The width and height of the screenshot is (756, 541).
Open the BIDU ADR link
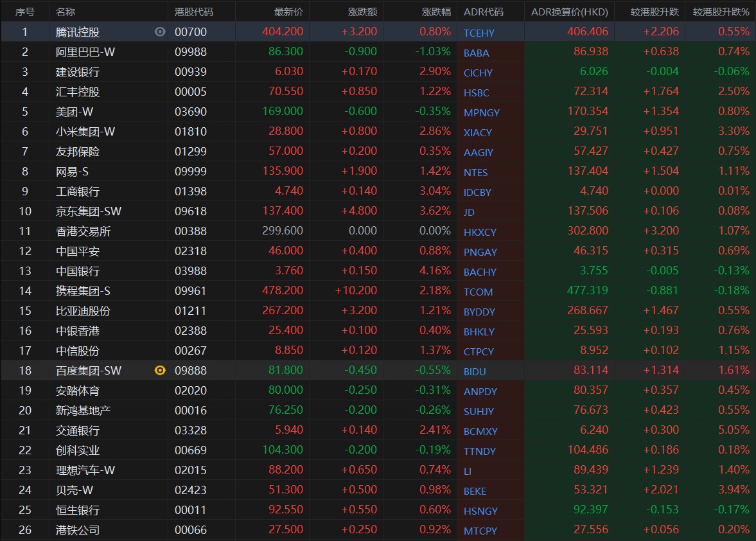(x=475, y=371)
